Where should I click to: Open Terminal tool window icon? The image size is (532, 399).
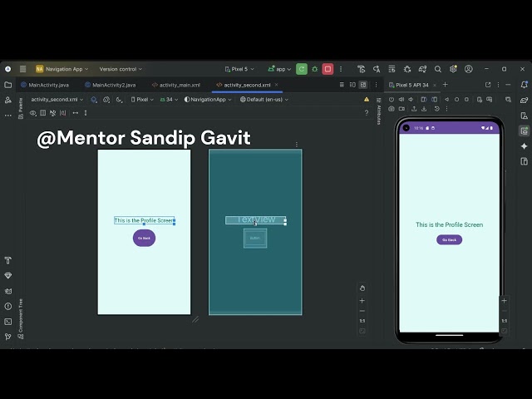coord(7,322)
